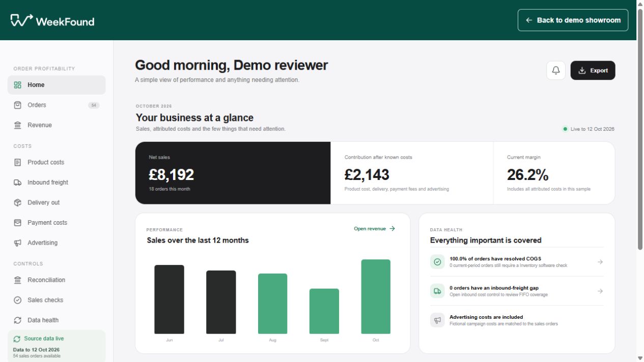This screenshot has width=644, height=362.
Task: Click the Orders count badge 54
Action: [94, 105]
